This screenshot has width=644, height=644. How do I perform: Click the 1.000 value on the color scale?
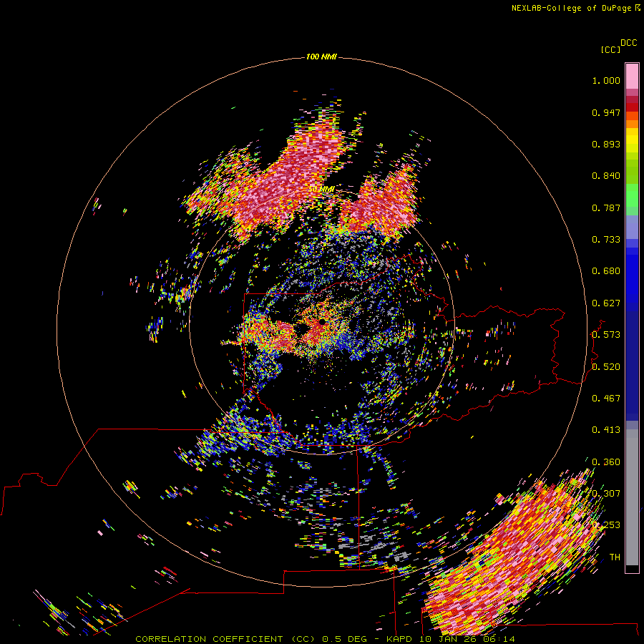[606, 80]
